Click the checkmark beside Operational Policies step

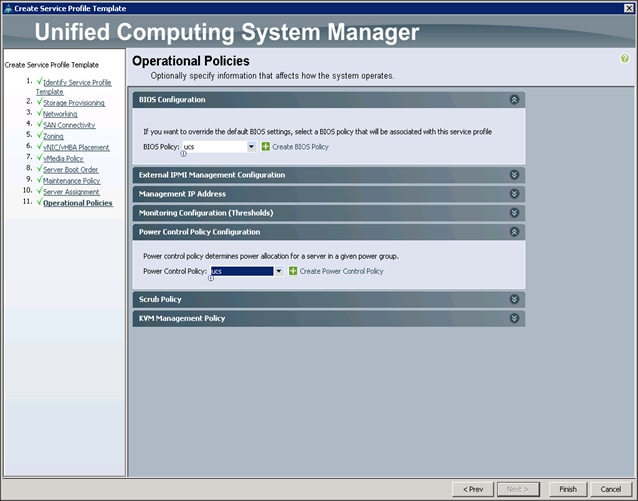(x=39, y=201)
